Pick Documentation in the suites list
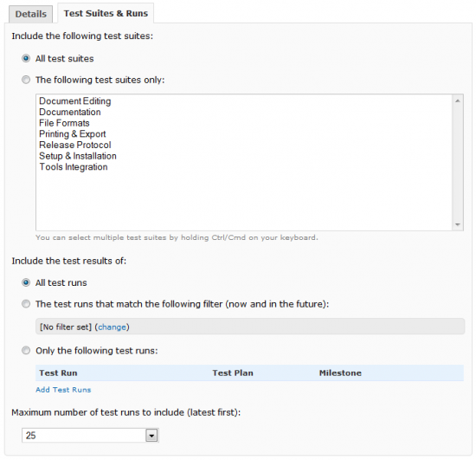Viewport: 476px width, 460px height. pyautogui.click(x=70, y=112)
